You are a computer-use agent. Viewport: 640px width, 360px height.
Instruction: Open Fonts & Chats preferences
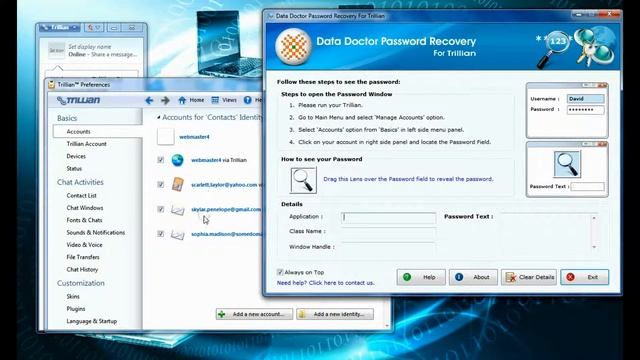pyautogui.click(x=84, y=220)
